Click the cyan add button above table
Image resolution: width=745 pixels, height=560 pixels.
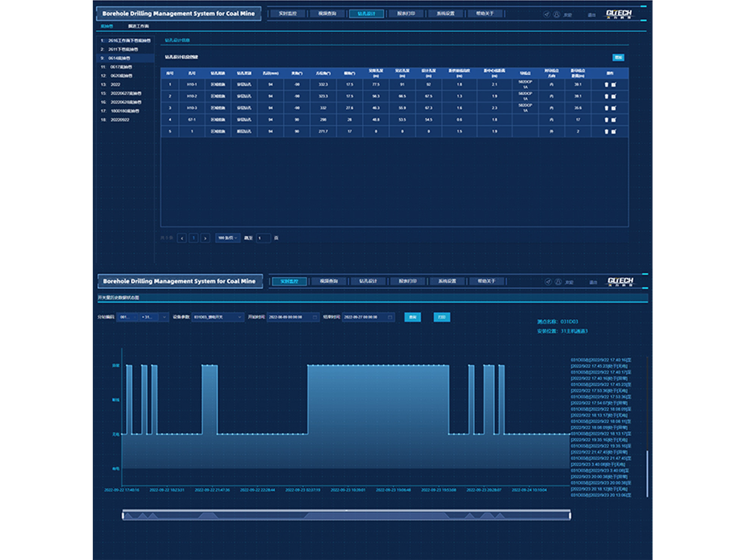618,57
